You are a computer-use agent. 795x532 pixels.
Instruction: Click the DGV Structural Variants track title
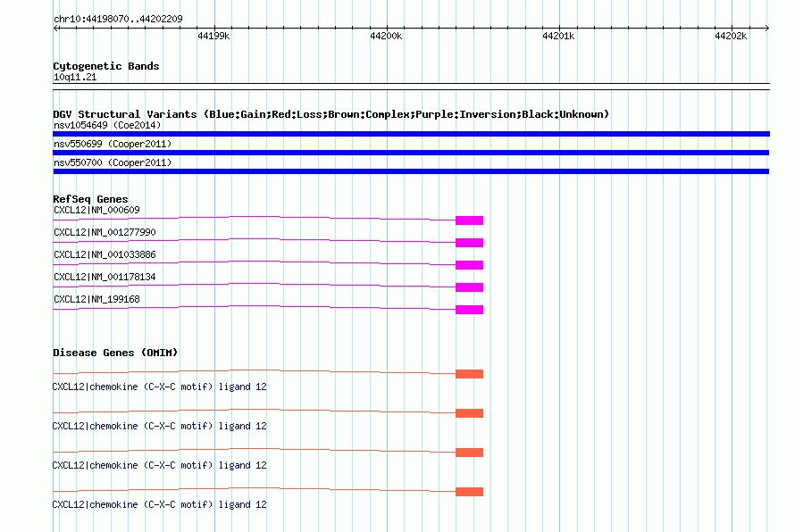(331, 114)
